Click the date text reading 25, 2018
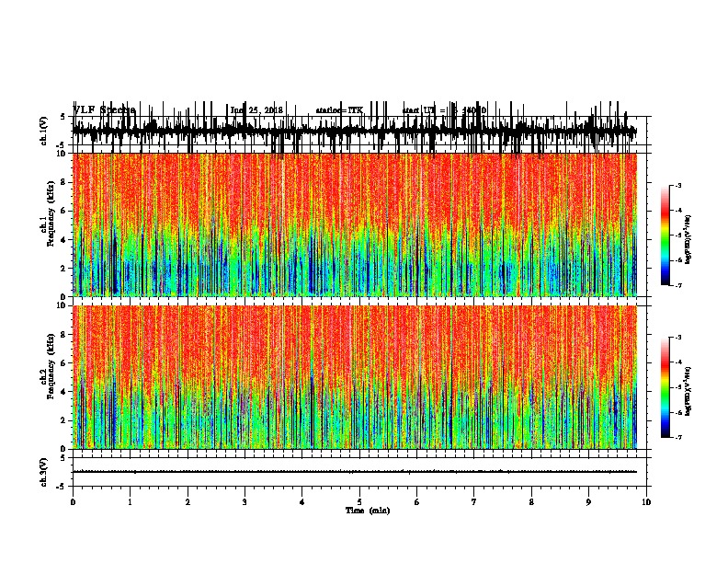Viewport: 728px width, 563px height. [265, 110]
